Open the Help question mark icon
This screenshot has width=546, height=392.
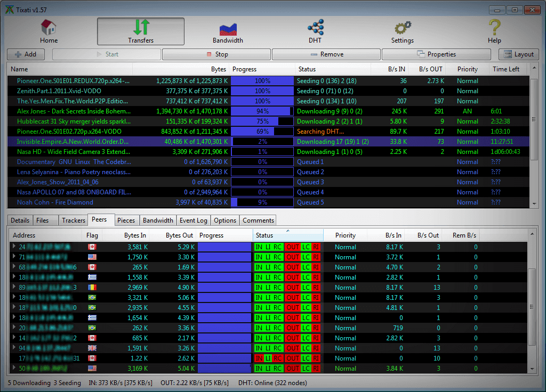[494, 27]
